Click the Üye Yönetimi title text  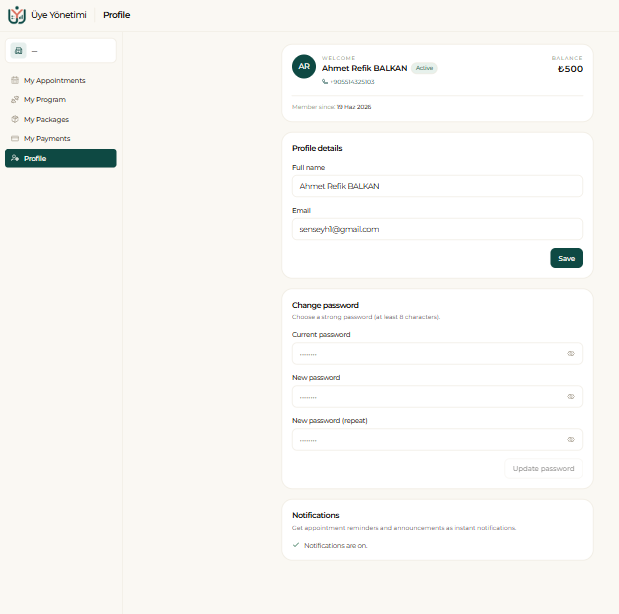(59, 15)
